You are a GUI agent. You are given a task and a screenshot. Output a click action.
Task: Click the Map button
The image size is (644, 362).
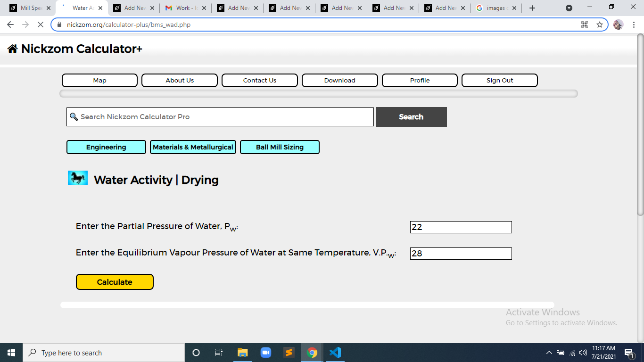point(99,80)
